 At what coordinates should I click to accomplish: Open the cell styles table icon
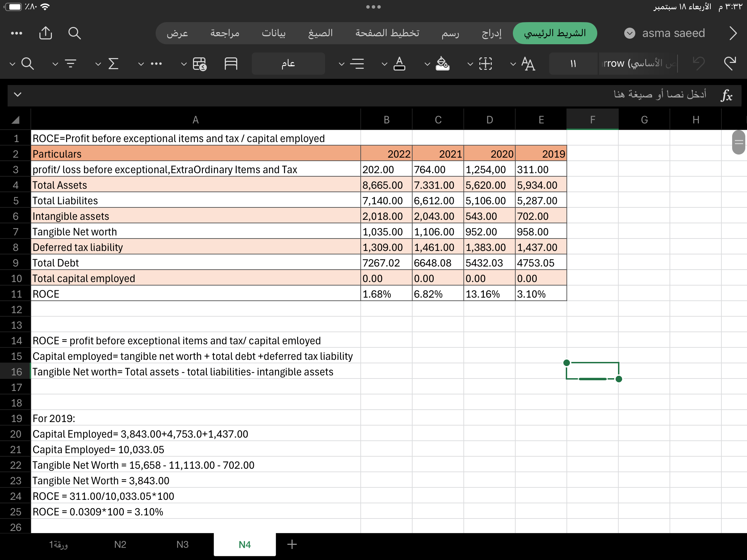200,64
